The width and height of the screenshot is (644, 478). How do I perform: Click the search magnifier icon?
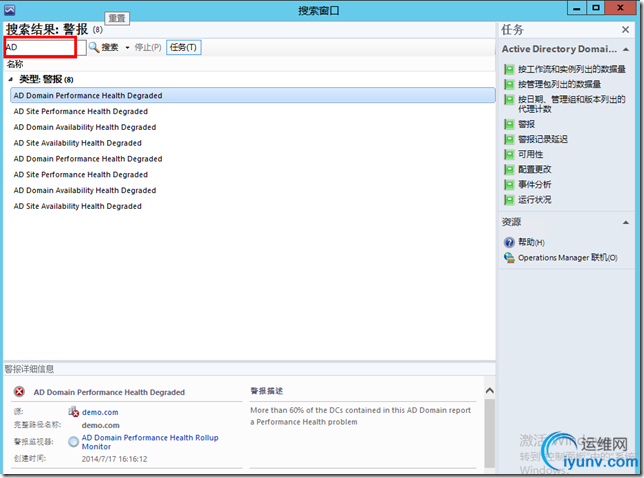pyautogui.click(x=94, y=47)
